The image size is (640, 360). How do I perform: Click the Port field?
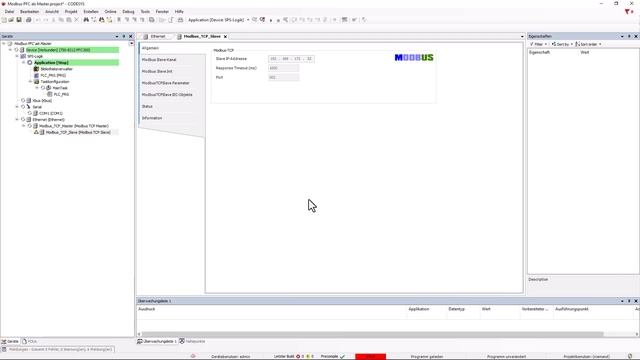click(283, 77)
